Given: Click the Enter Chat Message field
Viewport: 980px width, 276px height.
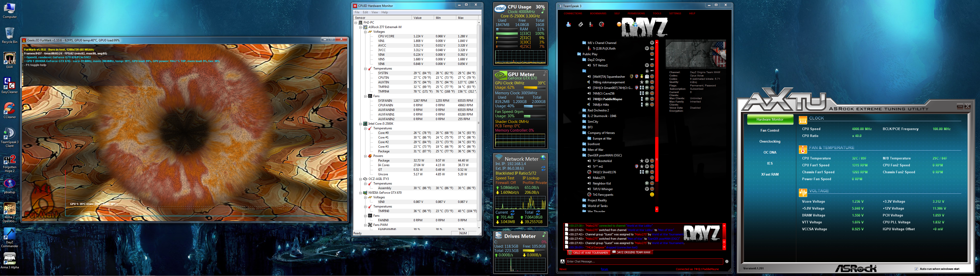Looking at the screenshot, I should click(644, 261).
